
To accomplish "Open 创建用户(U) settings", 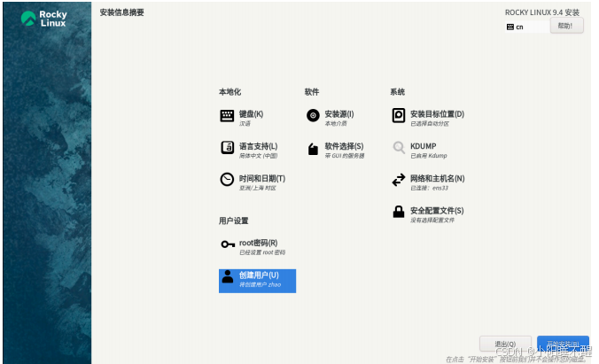I will click(x=257, y=281).
